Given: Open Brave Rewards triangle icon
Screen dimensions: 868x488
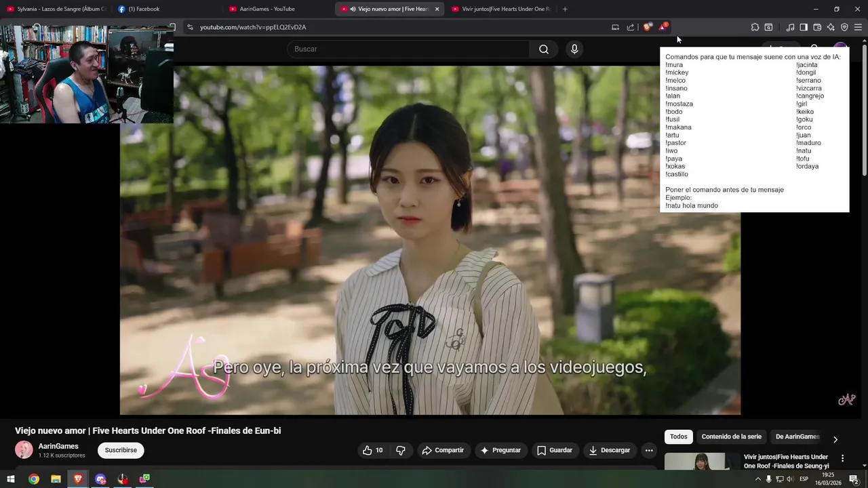Looking at the screenshot, I should pos(663,27).
